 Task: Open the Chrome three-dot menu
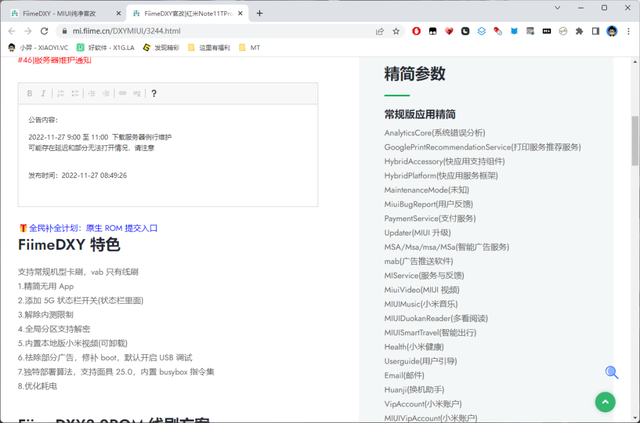627,31
